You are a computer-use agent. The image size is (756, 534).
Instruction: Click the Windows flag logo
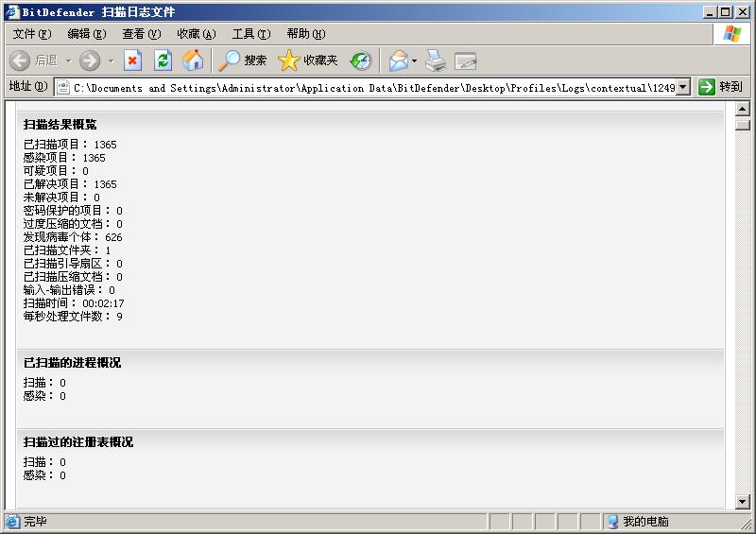(x=731, y=34)
